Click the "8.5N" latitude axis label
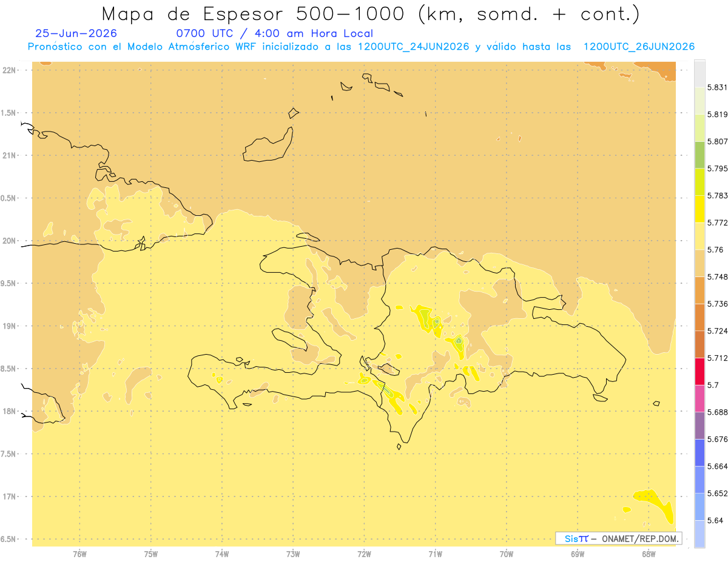The width and height of the screenshot is (728, 562). click(9, 369)
